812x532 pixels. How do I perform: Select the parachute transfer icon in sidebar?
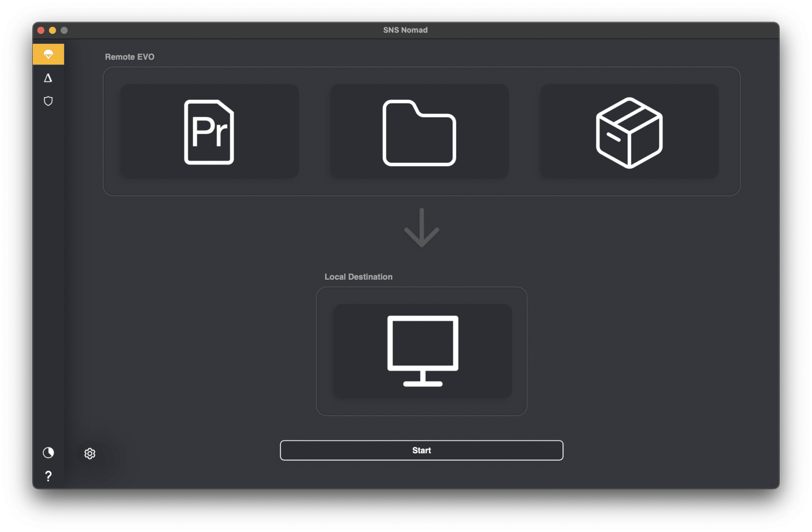[x=48, y=53]
